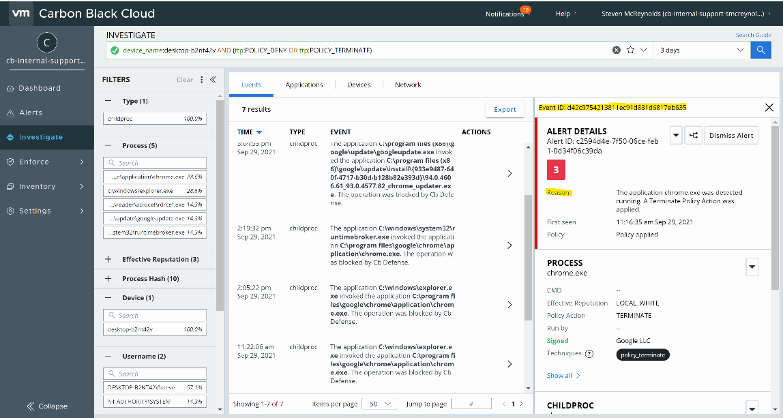Click the Username filter search box
This screenshot has width=783, height=418.
pos(155,374)
